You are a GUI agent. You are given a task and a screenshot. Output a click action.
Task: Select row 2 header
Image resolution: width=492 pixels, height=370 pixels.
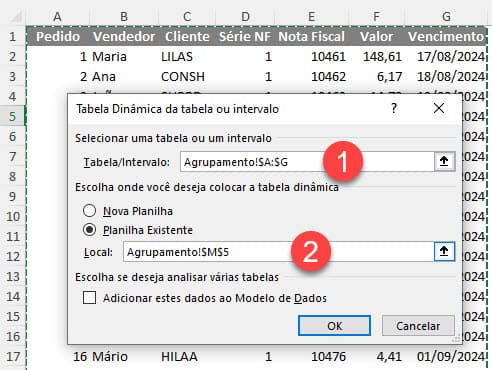[13, 56]
